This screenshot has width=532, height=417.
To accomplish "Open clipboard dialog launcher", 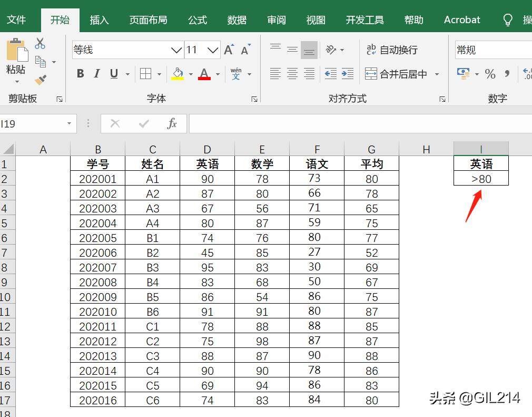I will [x=60, y=99].
